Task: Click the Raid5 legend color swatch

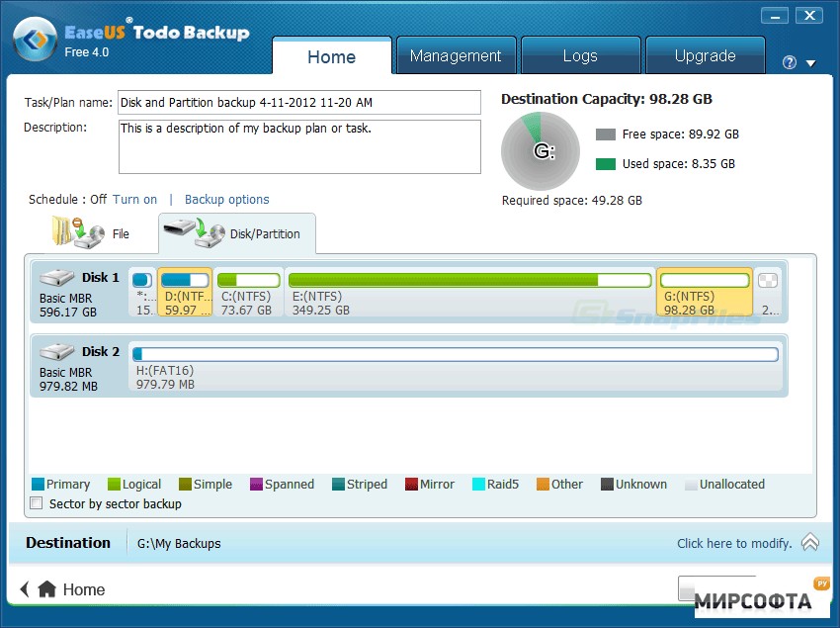Action: click(x=478, y=485)
